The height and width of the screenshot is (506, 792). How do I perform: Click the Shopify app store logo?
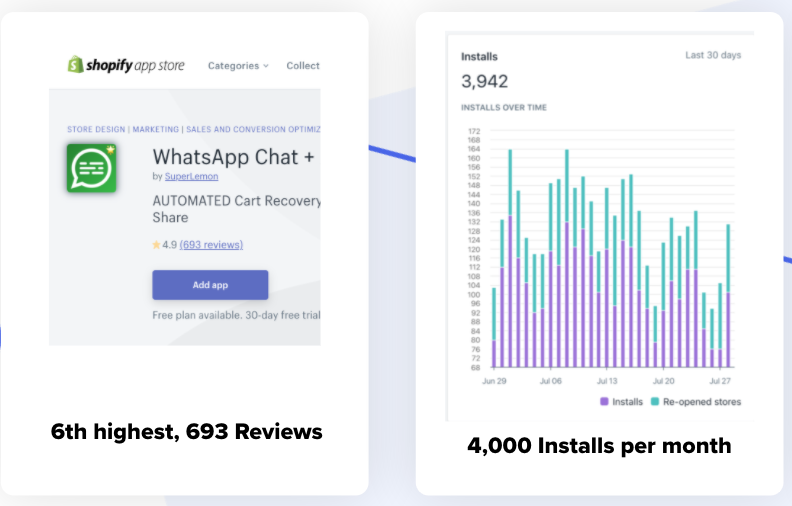click(126, 65)
